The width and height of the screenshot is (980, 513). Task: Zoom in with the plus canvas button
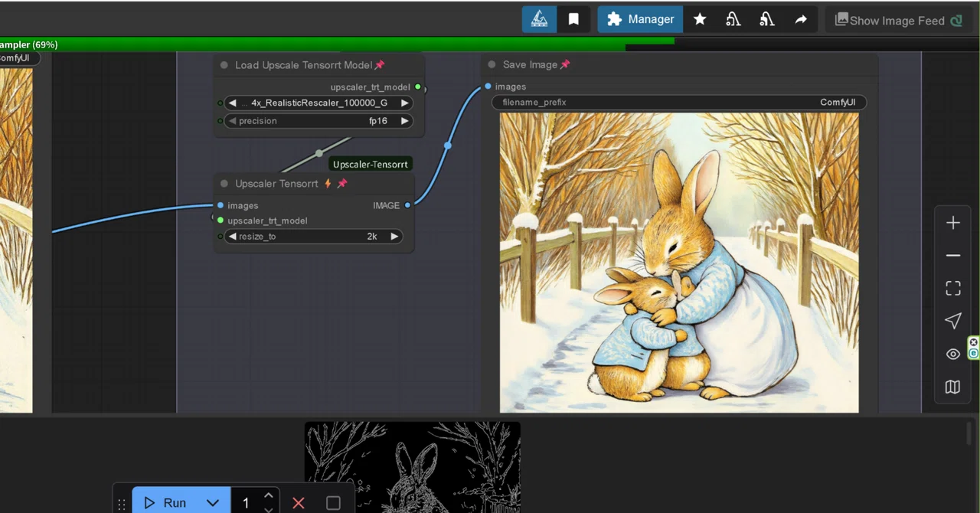pos(953,223)
